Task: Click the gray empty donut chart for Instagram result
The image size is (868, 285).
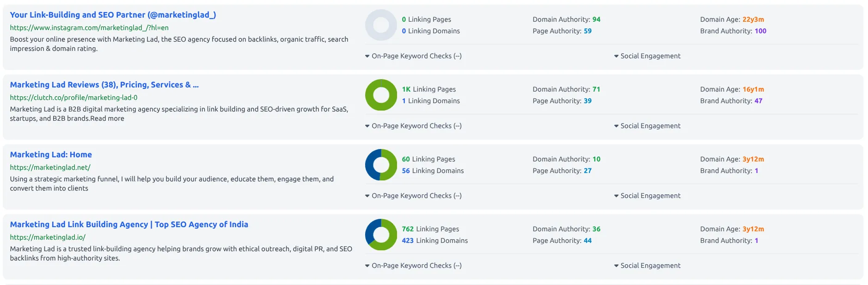Action: pyautogui.click(x=381, y=25)
